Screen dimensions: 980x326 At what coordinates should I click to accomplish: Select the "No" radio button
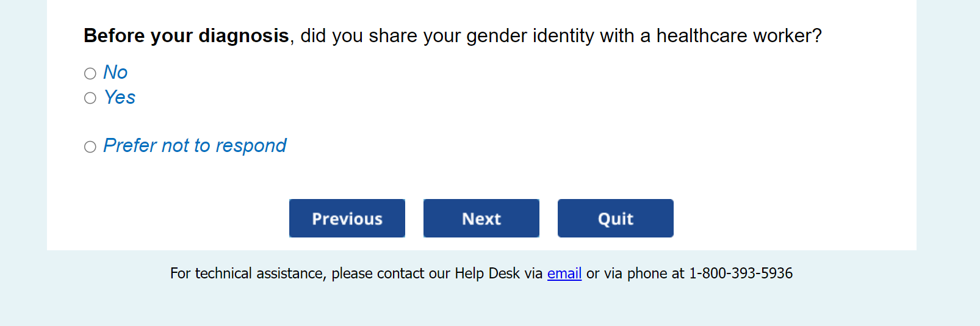(90, 74)
